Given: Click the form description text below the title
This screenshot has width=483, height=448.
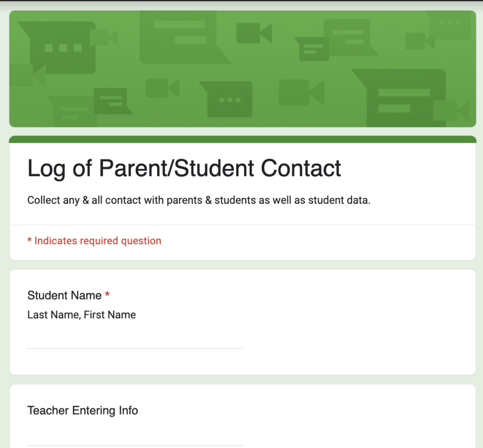Looking at the screenshot, I should [198, 200].
